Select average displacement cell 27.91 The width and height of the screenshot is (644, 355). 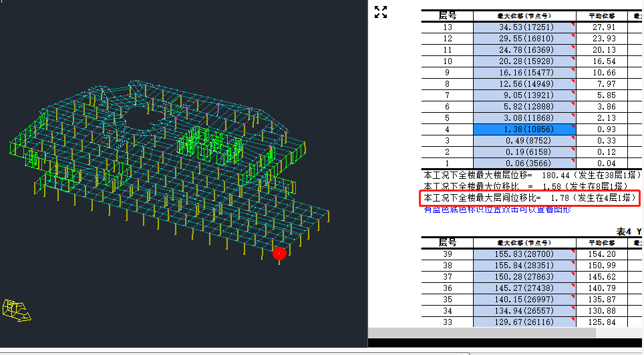tap(604, 27)
